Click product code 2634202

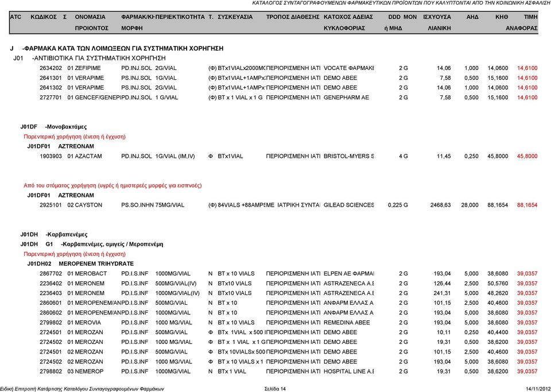tap(51, 68)
